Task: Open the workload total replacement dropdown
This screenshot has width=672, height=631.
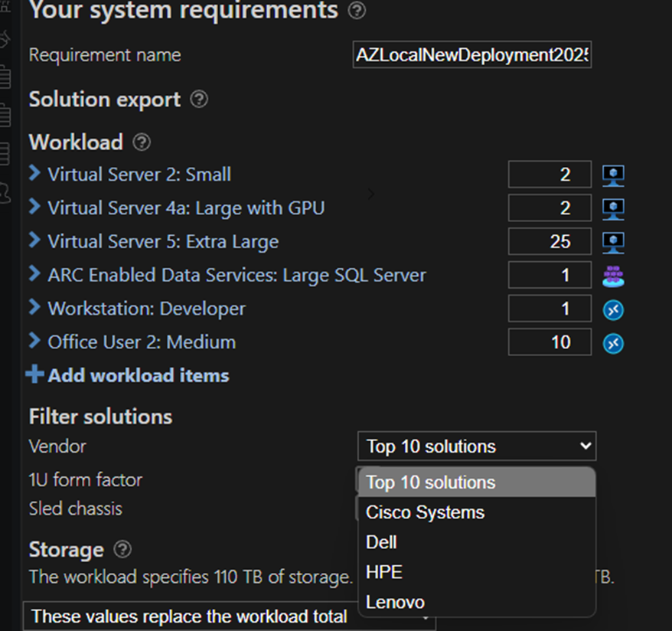Action: 230,617
